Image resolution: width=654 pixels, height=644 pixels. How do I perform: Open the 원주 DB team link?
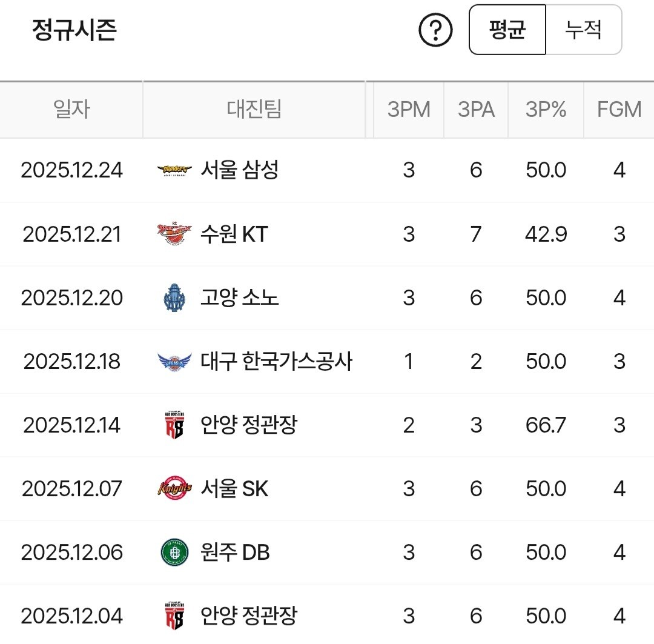tap(235, 553)
